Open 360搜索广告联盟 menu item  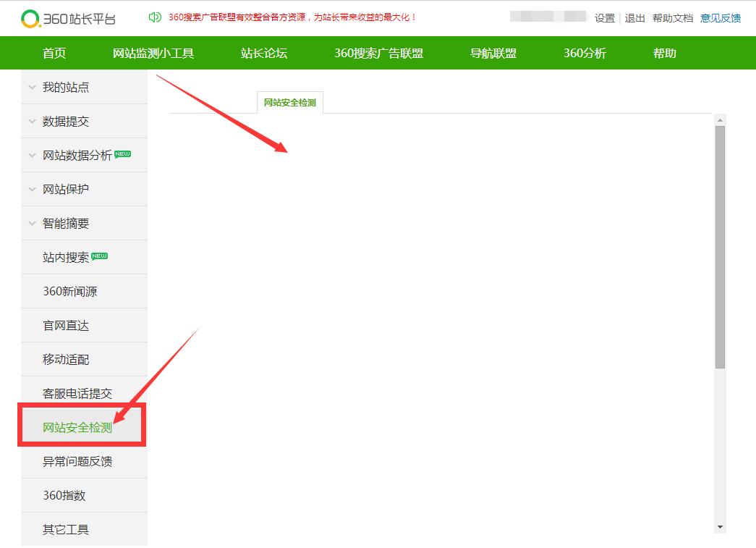pyautogui.click(x=378, y=53)
